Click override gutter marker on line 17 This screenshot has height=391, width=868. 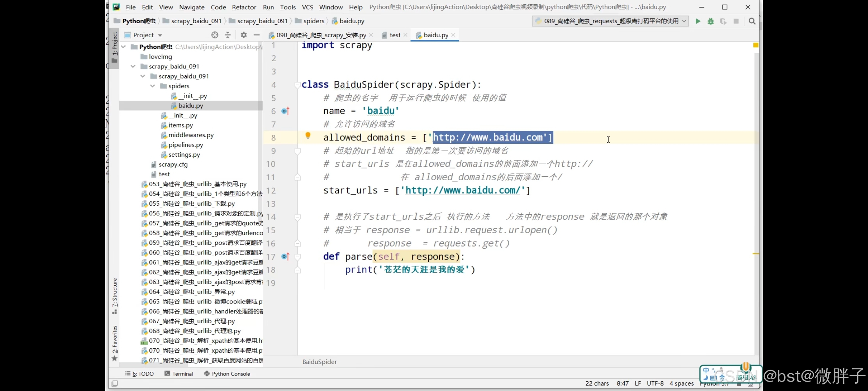[285, 257]
